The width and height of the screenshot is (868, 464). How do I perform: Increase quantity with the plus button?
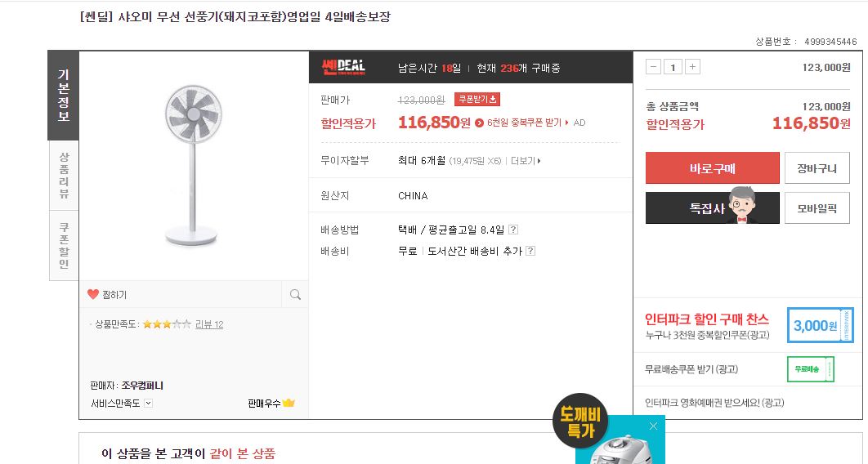[692, 67]
